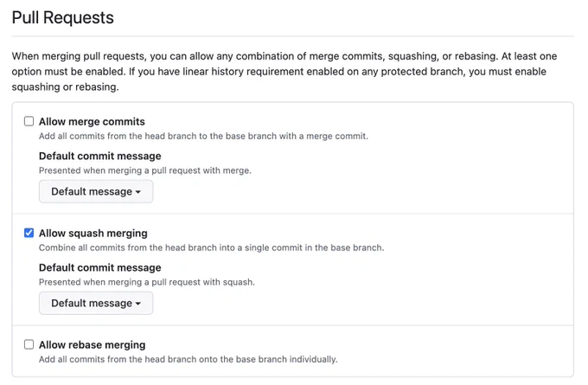
Task: Click 'Presented when merging a pull request with merge'
Action: (x=145, y=170)
